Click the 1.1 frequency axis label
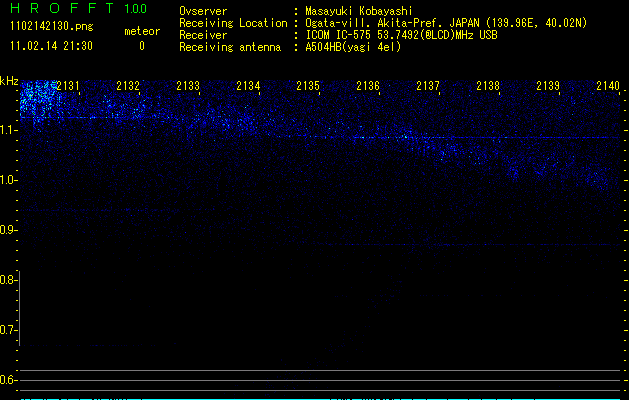Image resolution: width=629 pixels, height=400 pixels. pos(8,130)
